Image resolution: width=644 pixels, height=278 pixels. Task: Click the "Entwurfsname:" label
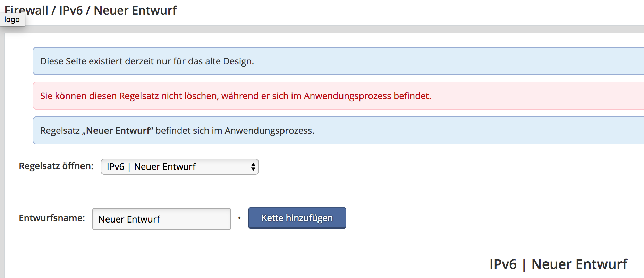[x=52, y=218]
